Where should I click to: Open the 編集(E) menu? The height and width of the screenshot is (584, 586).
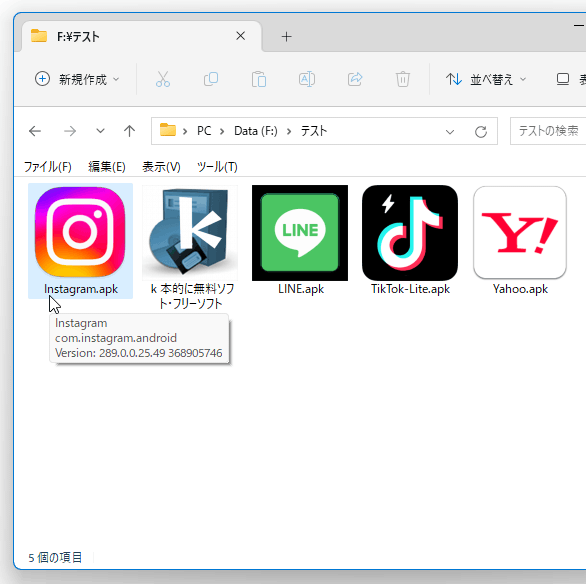tap(107, 167)
